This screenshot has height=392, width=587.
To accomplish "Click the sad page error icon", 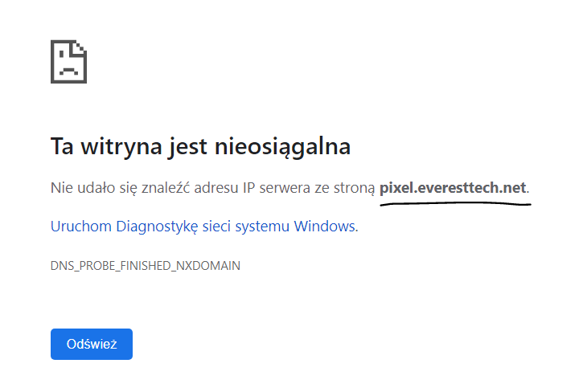I will point(69,62).
